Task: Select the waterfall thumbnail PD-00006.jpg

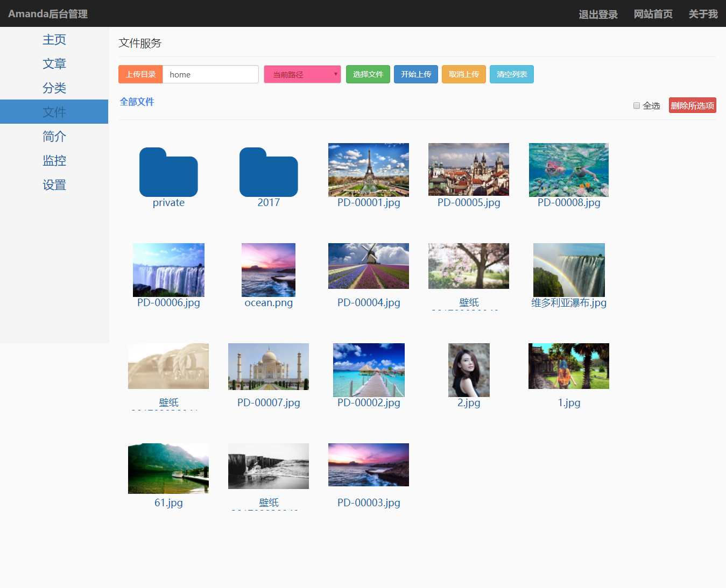Action: point(168,270)
